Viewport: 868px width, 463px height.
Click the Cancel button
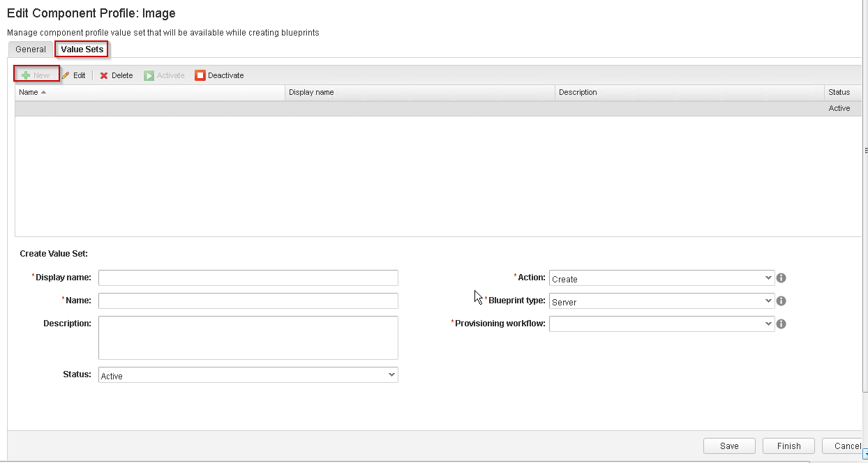click(846, 446)
